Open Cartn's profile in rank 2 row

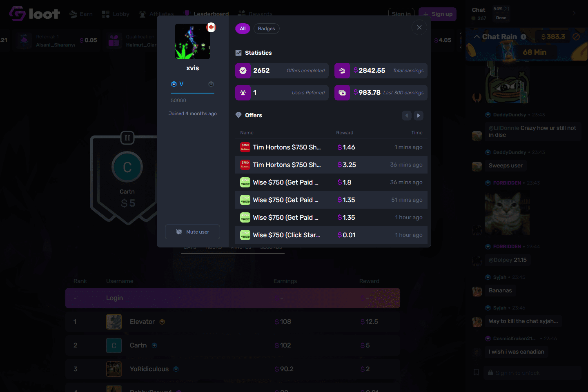coord(138,345)
